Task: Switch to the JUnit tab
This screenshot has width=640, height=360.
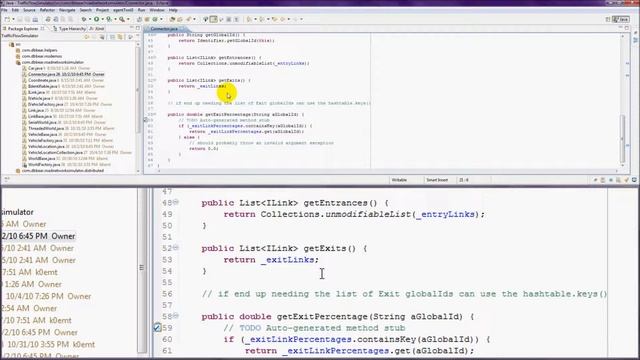Action: click(x=97, y=29)
